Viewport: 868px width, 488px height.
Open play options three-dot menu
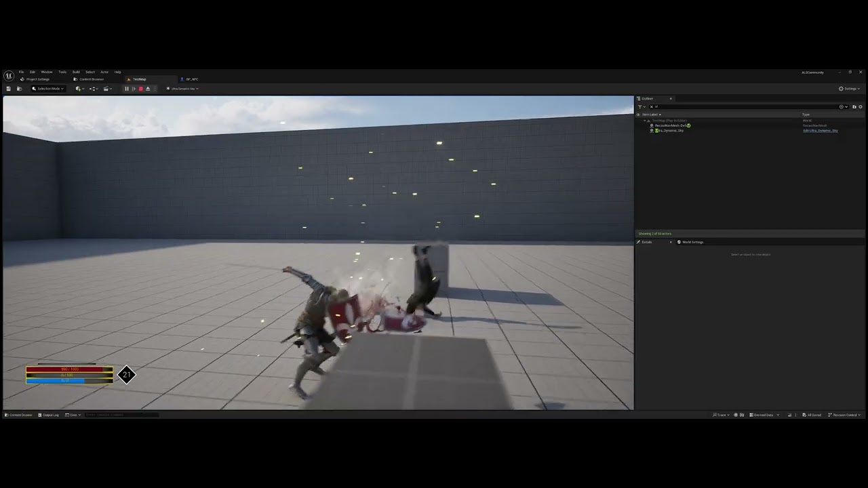(155, 89)
